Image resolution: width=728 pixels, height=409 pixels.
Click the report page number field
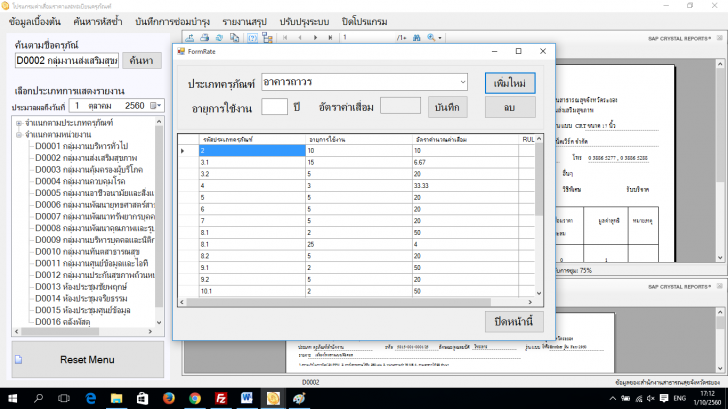pos(367,38)
